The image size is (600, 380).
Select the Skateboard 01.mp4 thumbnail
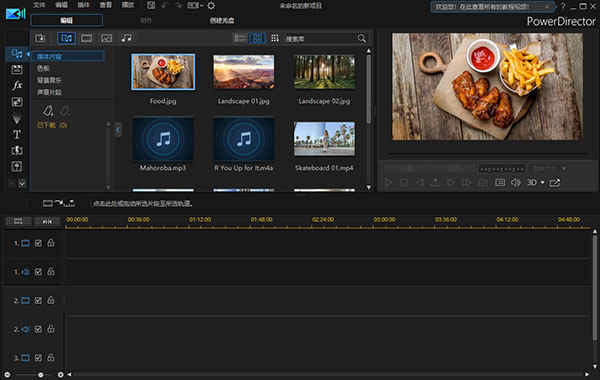click(324, 139)
